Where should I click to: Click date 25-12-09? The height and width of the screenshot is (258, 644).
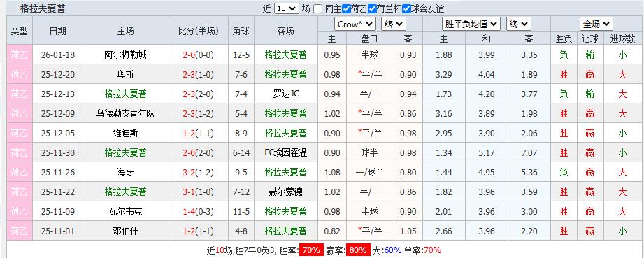(x=58, y=114)
